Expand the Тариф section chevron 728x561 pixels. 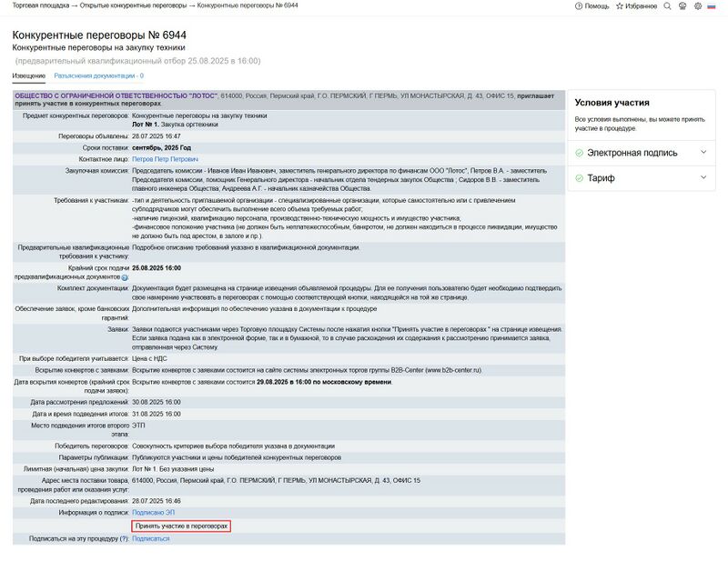[x=703, y=178]
